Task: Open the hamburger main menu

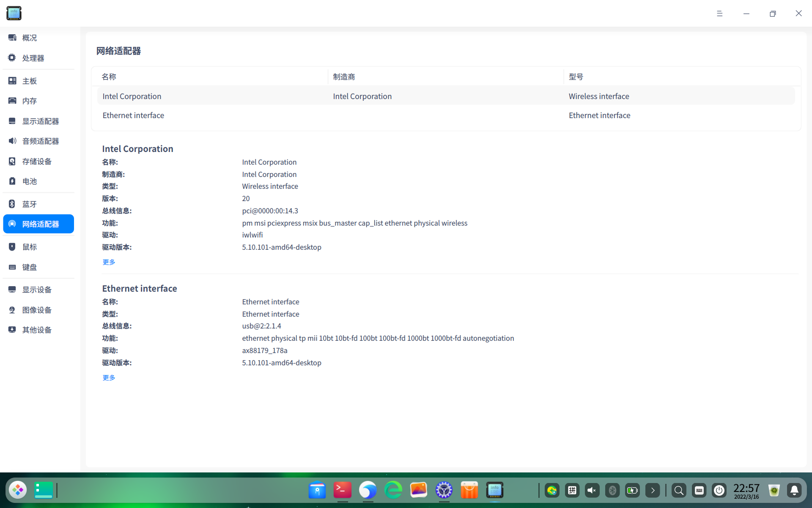Action: tap(719, 14)
